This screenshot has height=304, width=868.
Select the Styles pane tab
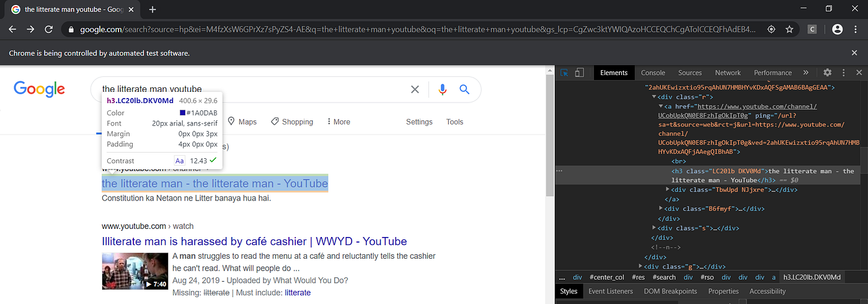coord(569,291)
